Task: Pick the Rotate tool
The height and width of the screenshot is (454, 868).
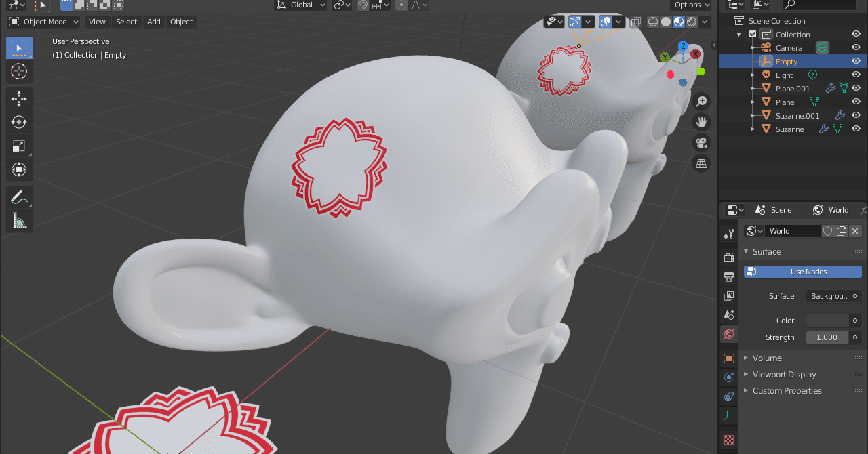Action: (19, 123)
